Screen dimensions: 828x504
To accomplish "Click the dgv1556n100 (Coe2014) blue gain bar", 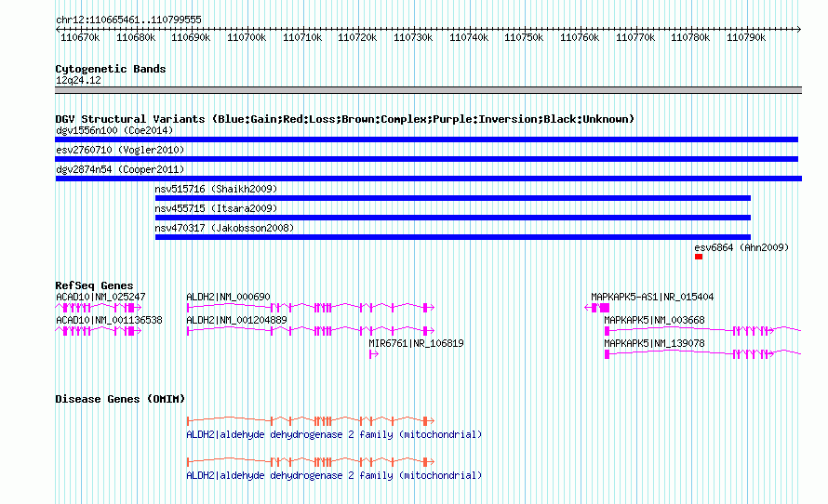I will (427, 139).
